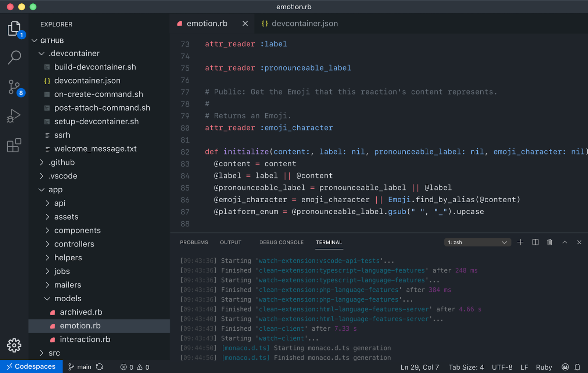Click the errors count icon in status bar
The image size is (588, 373).
point(127,367)
